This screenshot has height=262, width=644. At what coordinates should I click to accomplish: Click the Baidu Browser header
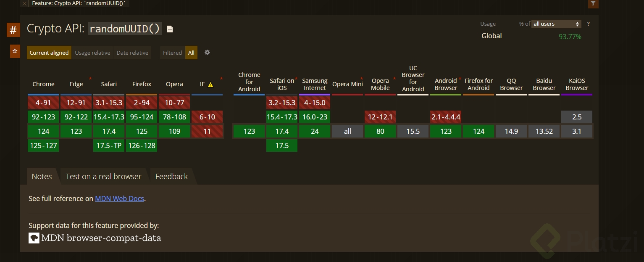click(544, 84)
